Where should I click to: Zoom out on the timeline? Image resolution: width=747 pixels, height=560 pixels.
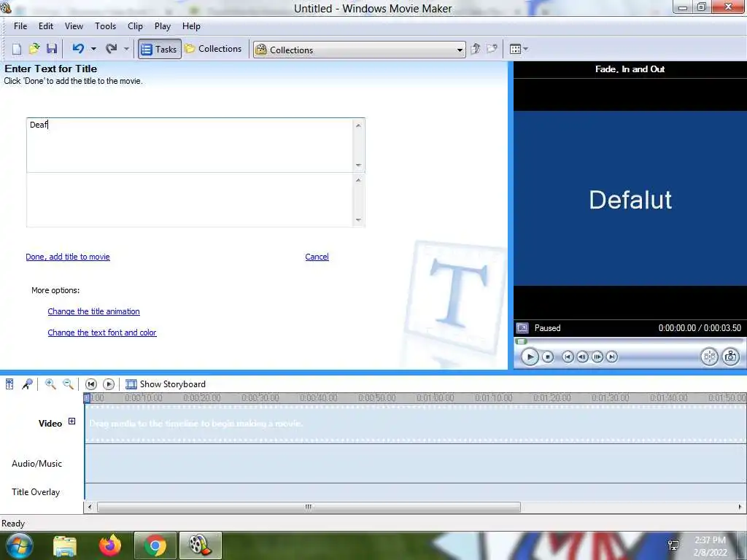point(68,384)
